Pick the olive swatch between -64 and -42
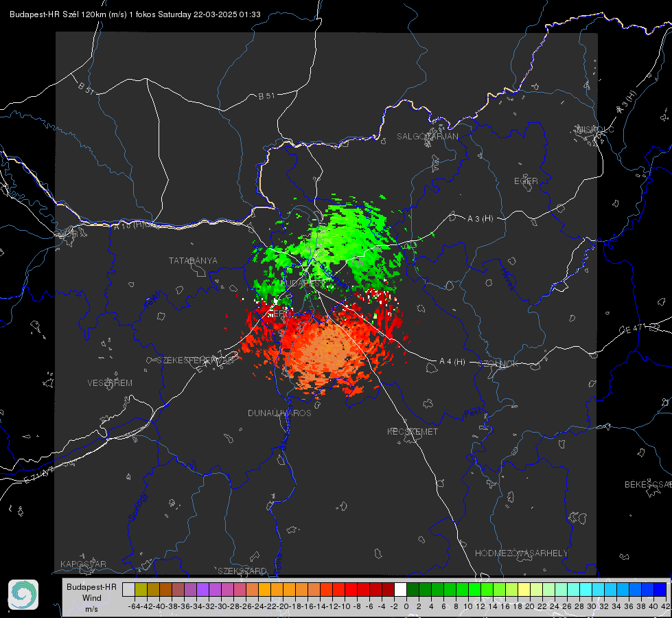 tap(141, 589)
